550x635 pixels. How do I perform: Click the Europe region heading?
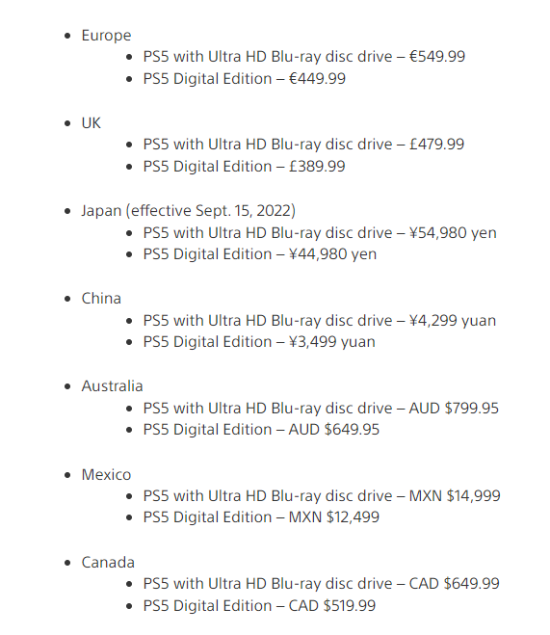tap(106, 36)
